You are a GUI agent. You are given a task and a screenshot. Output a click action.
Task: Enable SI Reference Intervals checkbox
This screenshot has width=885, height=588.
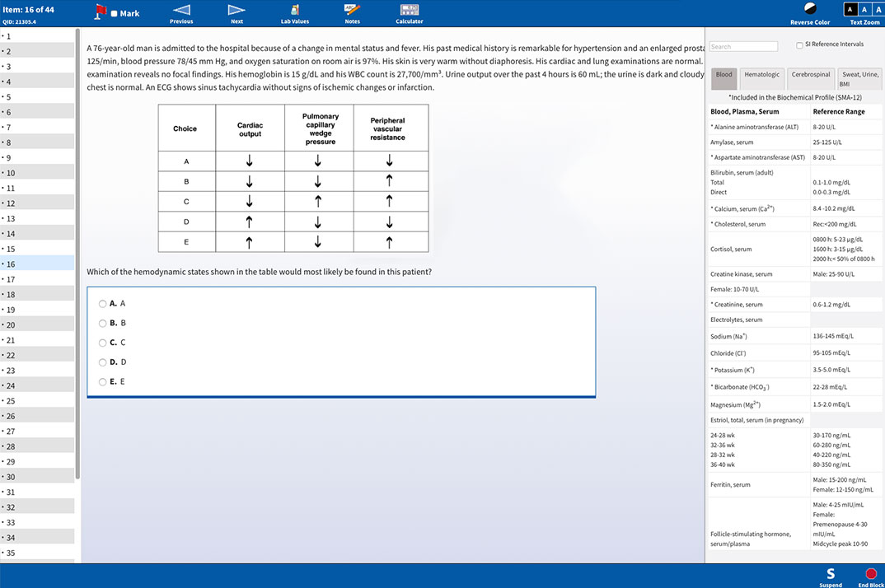tap(799, 45)
